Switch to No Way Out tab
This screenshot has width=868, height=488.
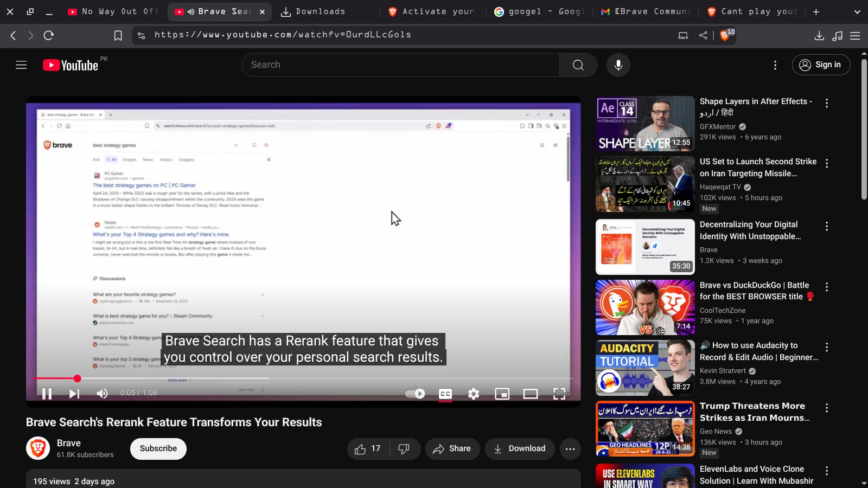(x=114, y=11)
